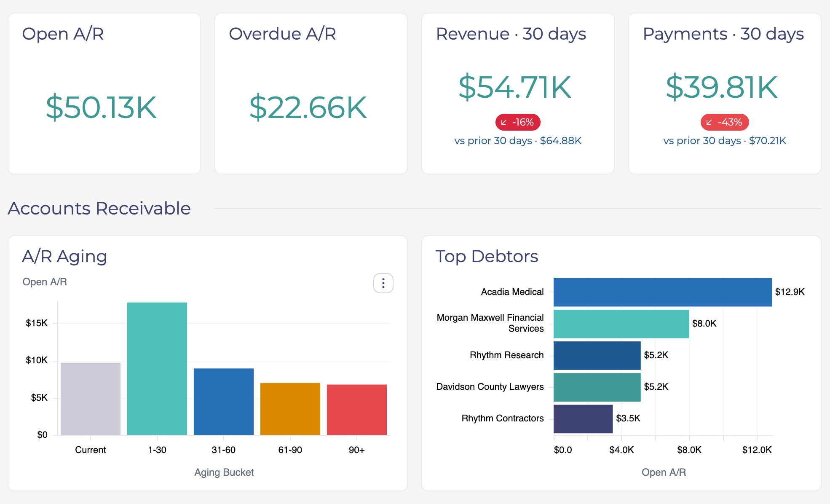Viewport: 830px width, 504px height.
Task: Click the Aging Bucket axis title
Action: click(224, 472)
